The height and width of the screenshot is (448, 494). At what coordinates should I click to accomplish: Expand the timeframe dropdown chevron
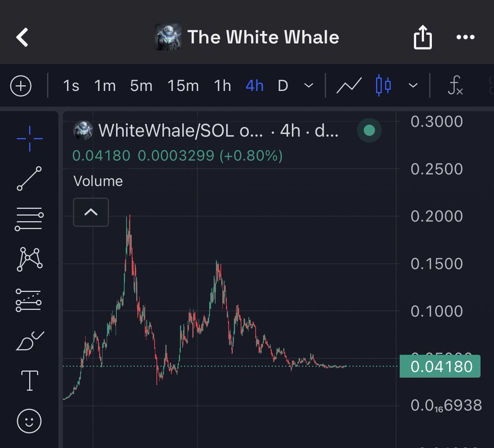308,86
